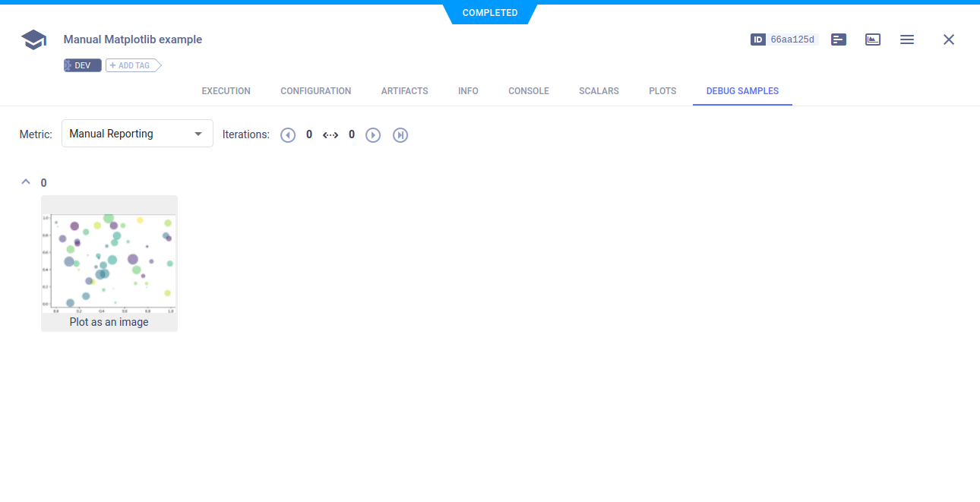
Task: Collapse iteration 0 section
Action: [26, 182]
